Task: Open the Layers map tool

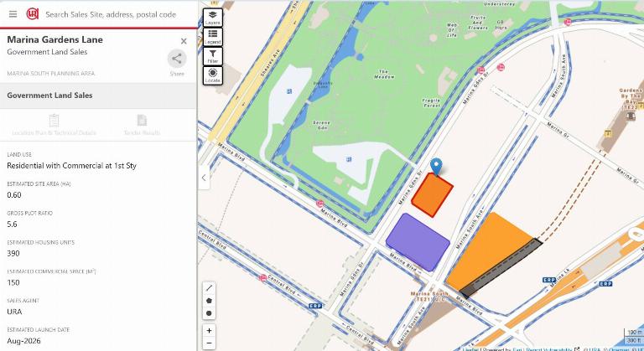Action: [213, 18]
